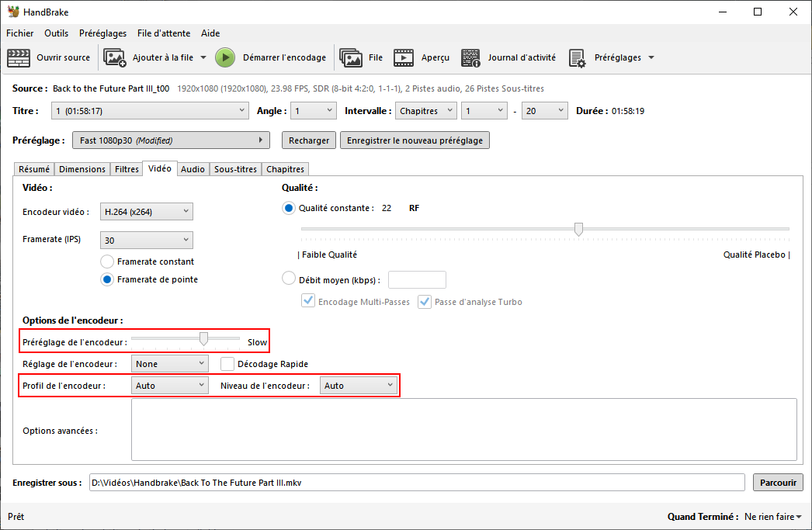Click the HandBrake logo in title bar
The width and height of the screenshot is (812, 530).
tap(13, 12)
